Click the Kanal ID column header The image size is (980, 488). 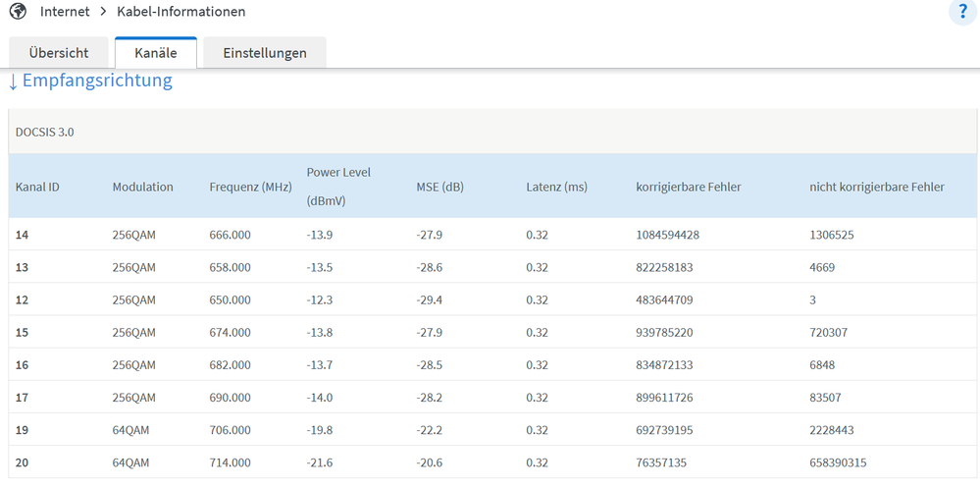pyautogui.click(x=37, y=187)
